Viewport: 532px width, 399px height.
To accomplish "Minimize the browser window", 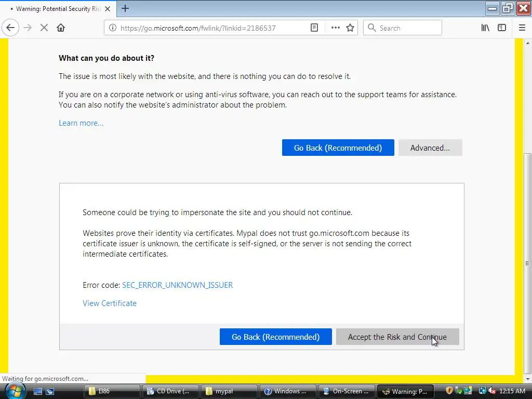I will coord(492,8).
